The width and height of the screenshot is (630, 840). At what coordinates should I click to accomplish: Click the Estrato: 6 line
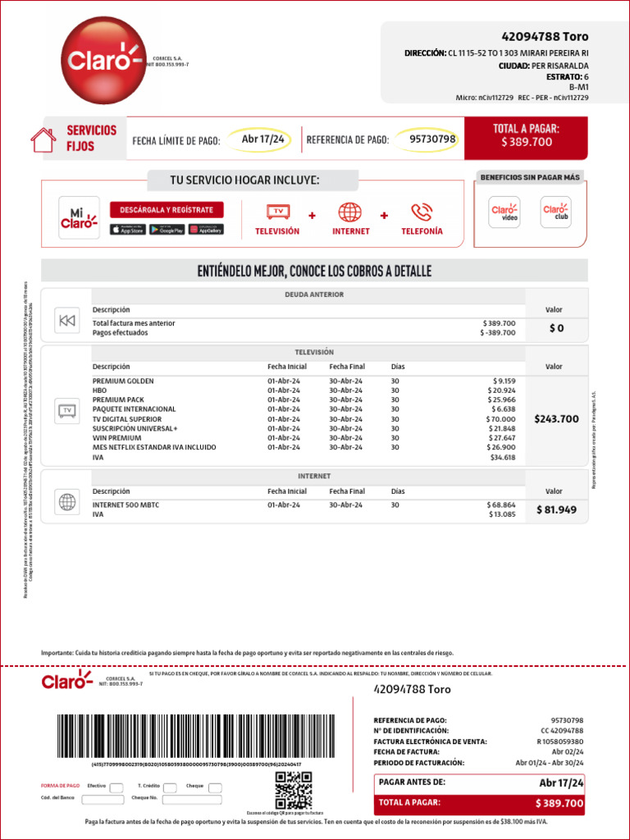click(568, 76)
